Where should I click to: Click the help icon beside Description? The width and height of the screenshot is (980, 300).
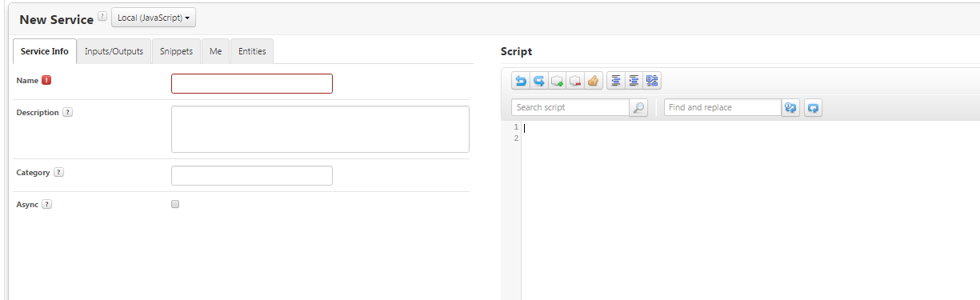[x=67, y=113]
